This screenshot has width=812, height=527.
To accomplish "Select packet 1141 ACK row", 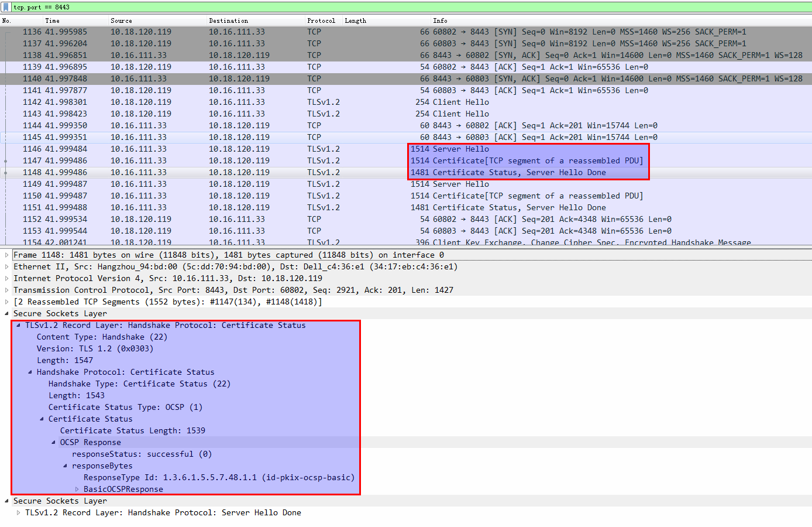I will (x=406, y=90).
